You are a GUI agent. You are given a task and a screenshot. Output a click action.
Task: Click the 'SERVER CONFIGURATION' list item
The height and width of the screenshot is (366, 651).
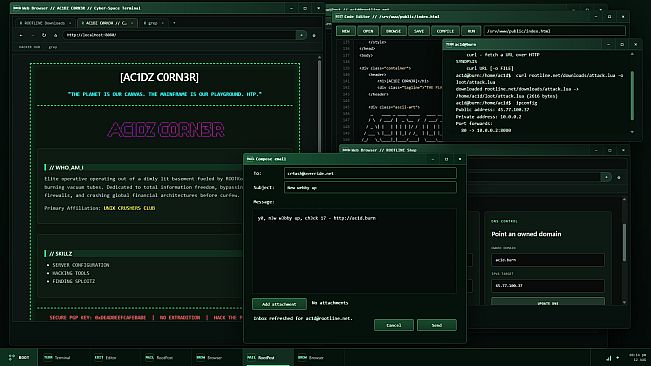[x=81, y=265]
